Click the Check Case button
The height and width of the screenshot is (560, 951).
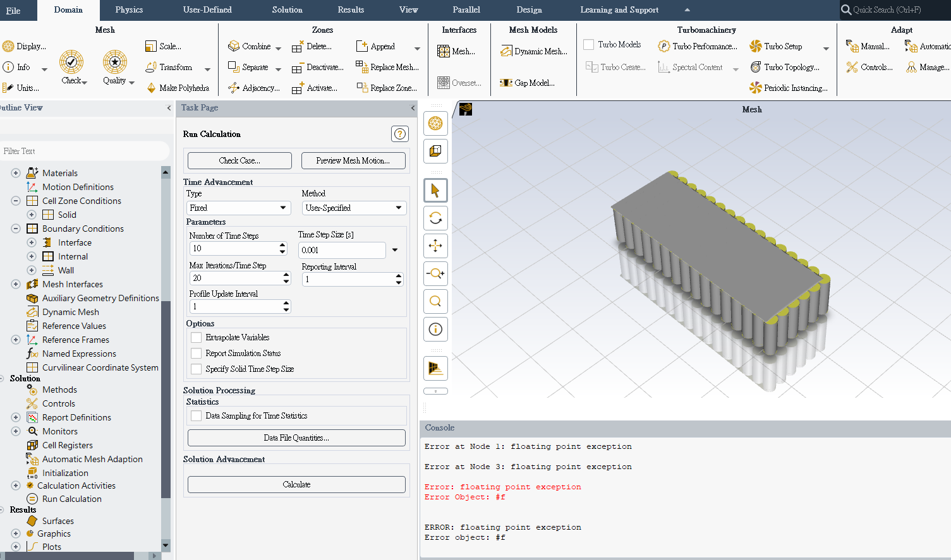click(239, 161)
